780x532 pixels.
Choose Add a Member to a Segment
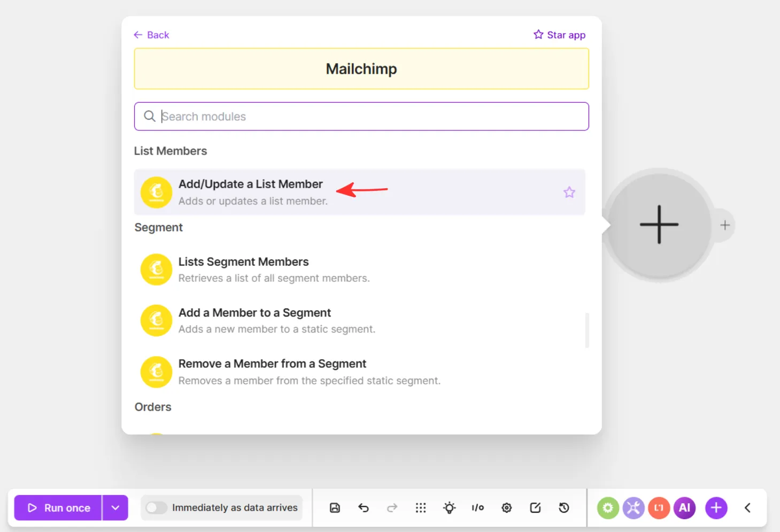tap(359, 320)
